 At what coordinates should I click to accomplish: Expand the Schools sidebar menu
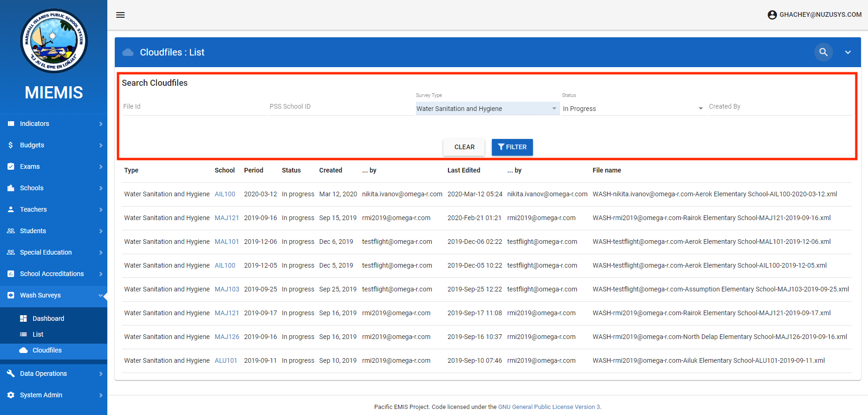(x=54, y=188)
